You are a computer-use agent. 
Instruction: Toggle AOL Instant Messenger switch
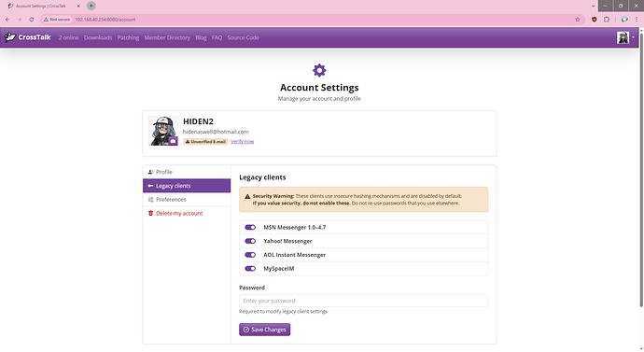click(250, 255)
